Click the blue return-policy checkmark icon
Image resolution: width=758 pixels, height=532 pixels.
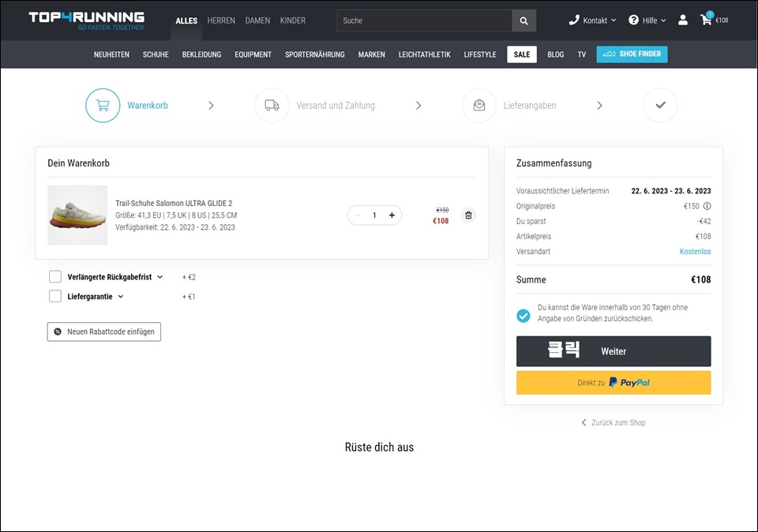pyautogui.click(x=523, y=316)
